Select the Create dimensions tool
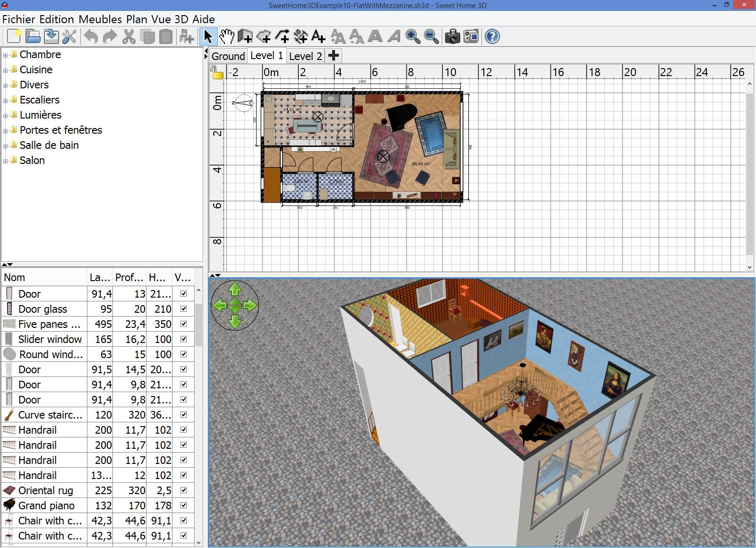The width and height of the screenshot is (756, 548). pos(301,36)
